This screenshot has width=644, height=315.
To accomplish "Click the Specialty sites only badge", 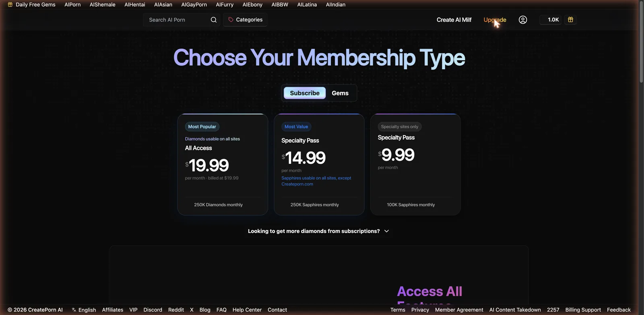I will point(400,127).
